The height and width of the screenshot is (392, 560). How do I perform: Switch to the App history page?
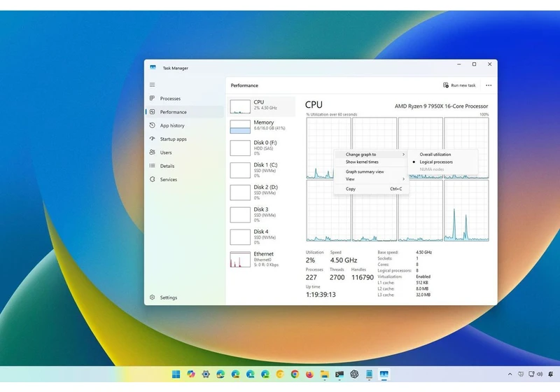pyautogui.click(x=185, y=125)
